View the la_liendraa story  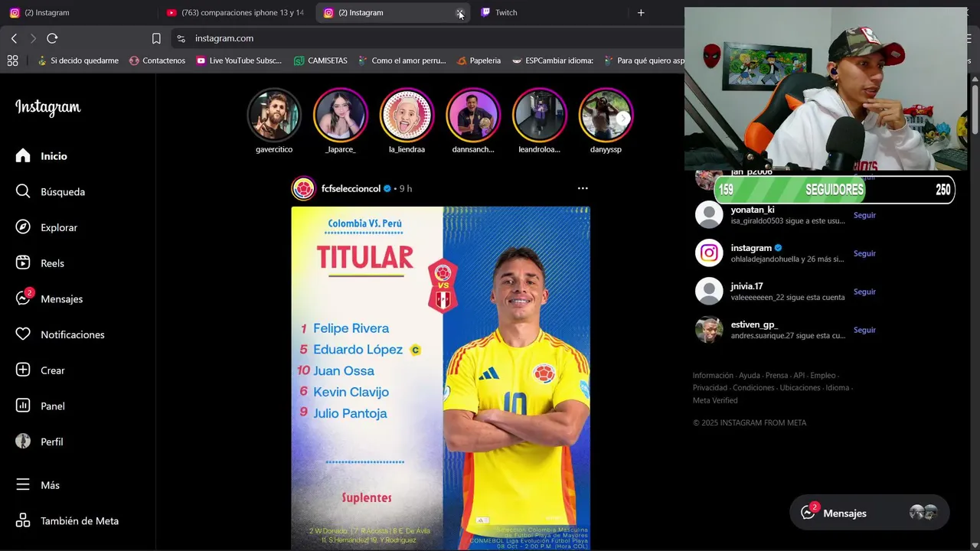[x=407, y=116]
